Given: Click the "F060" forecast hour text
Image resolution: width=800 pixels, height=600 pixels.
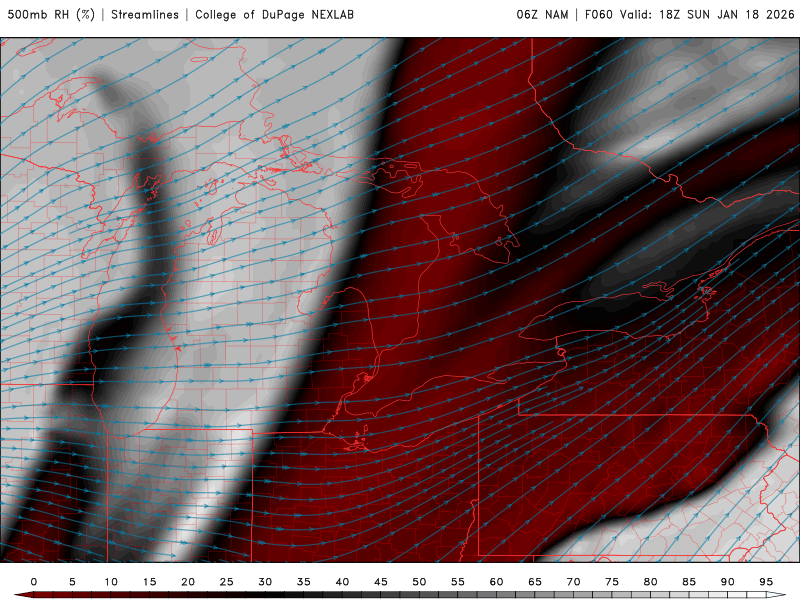Looking at the screenshot, I should tap(598, 14).
